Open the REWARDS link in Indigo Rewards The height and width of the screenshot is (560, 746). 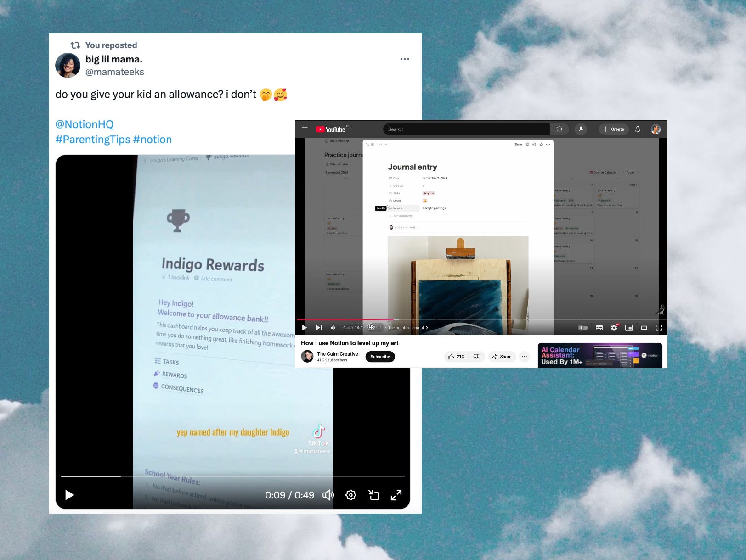coord(170,375)
